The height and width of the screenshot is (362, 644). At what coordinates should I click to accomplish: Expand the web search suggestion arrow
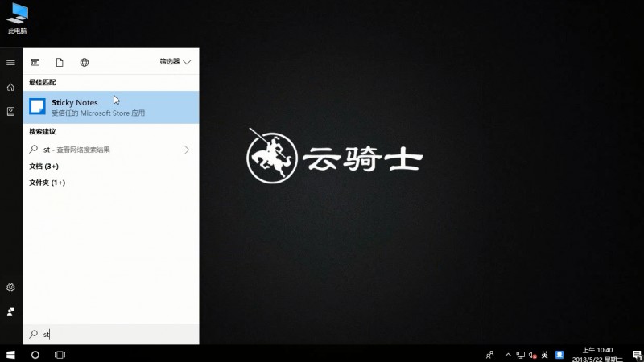[187, 150]
